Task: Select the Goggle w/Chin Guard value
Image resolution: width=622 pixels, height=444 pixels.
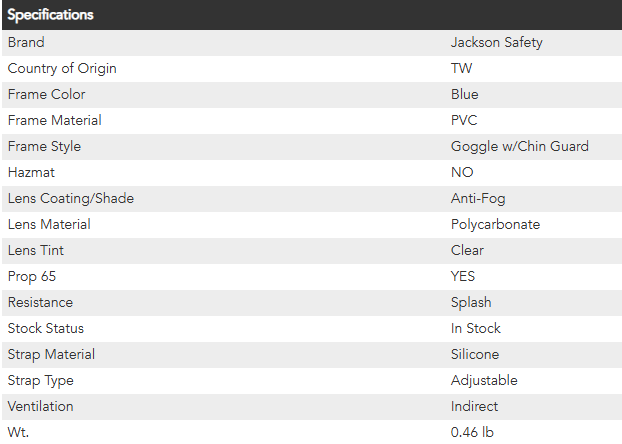Action: coord(519,146)
